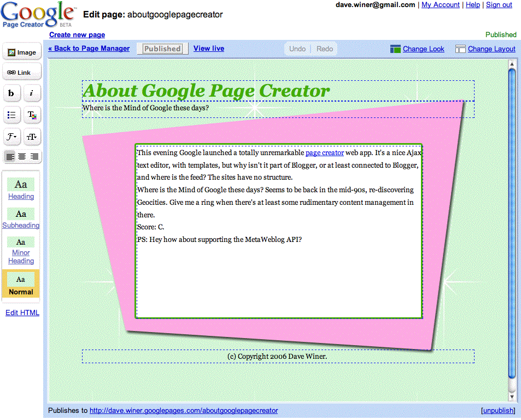Click the scrollbar up arrow

[x=512, y=64]
